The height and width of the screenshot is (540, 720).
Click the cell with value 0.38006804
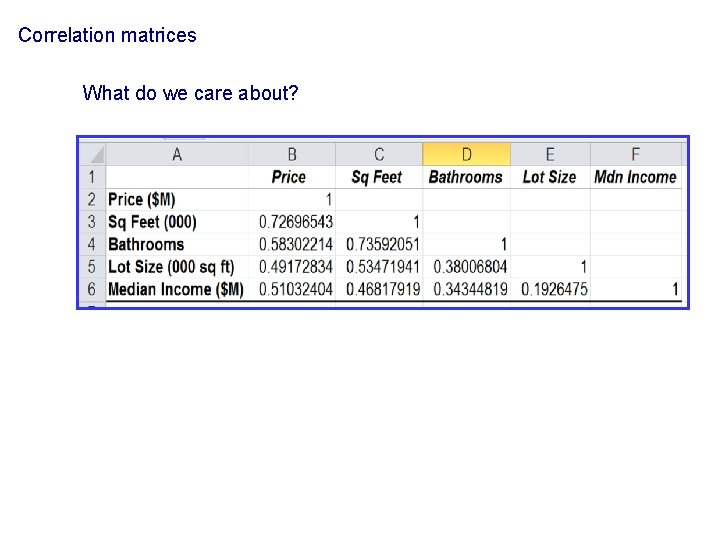467,267
